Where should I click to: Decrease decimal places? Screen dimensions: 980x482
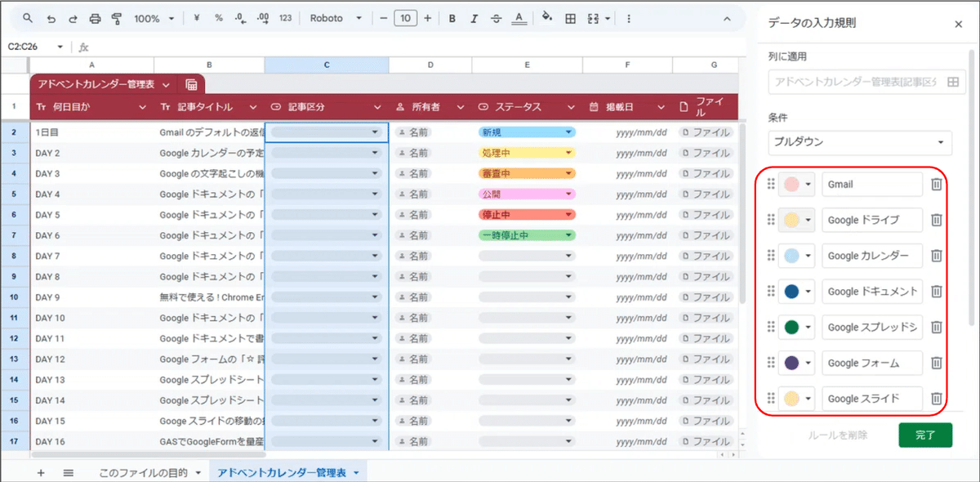pos(240,18)
